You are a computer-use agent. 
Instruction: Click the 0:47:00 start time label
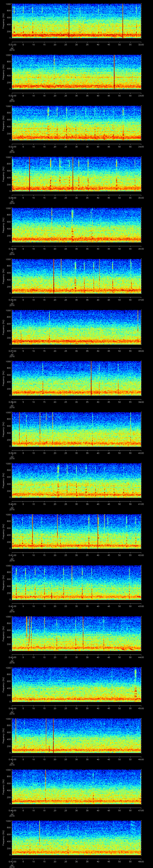click(x=12, y=861)
